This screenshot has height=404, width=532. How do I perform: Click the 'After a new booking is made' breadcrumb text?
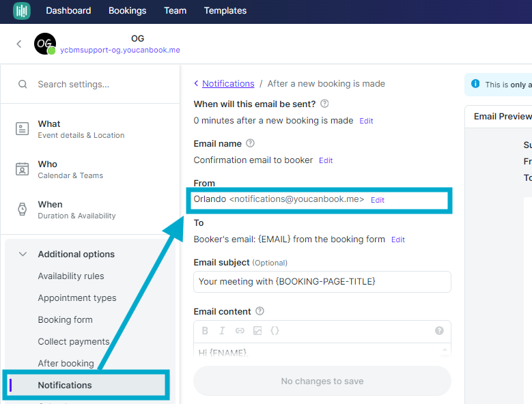[326, 84]
